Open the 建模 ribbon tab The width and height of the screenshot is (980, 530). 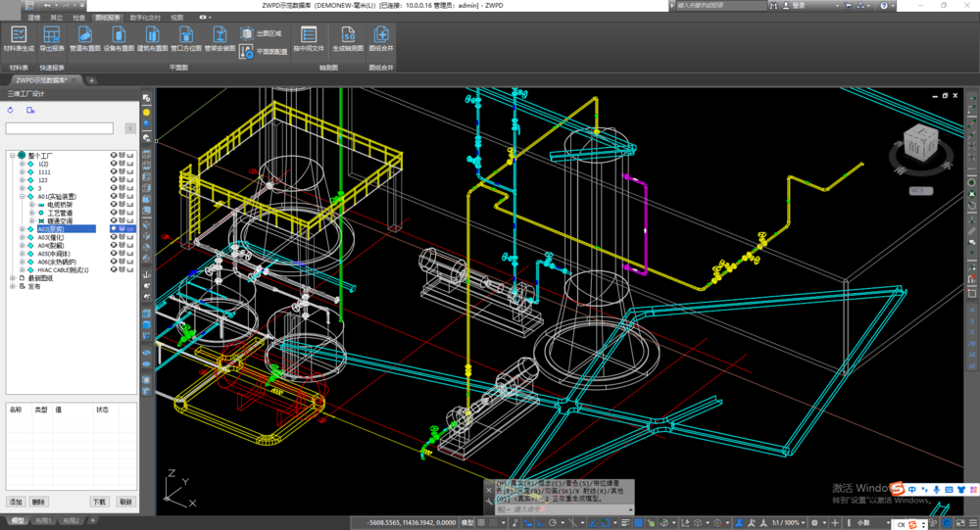[x=33, y=18]
